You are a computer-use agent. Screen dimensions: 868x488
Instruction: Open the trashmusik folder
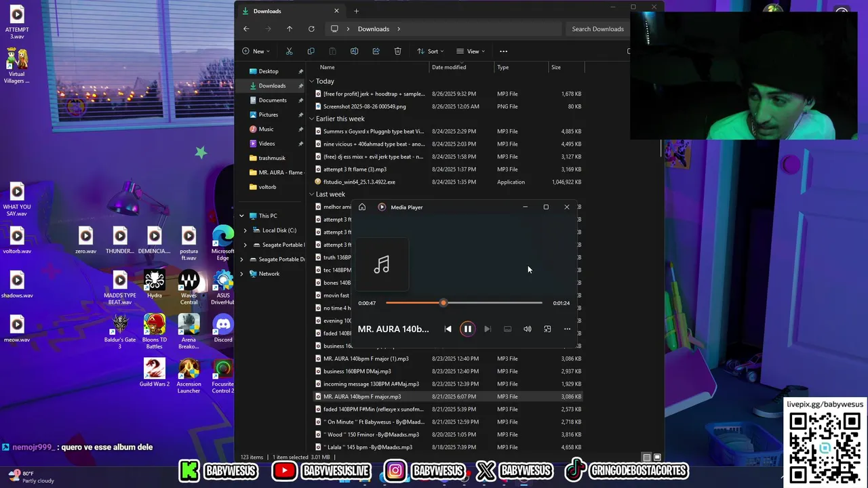point(271,158)
